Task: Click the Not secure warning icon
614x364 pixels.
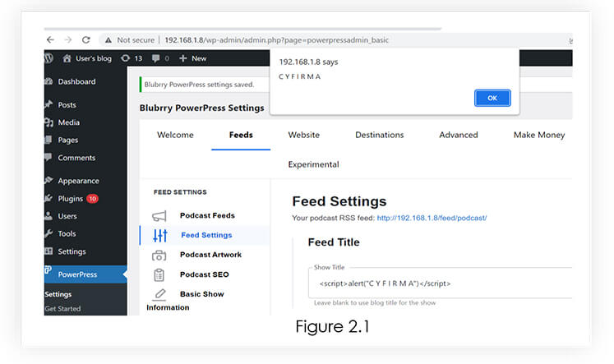Action: coord(108,40)
